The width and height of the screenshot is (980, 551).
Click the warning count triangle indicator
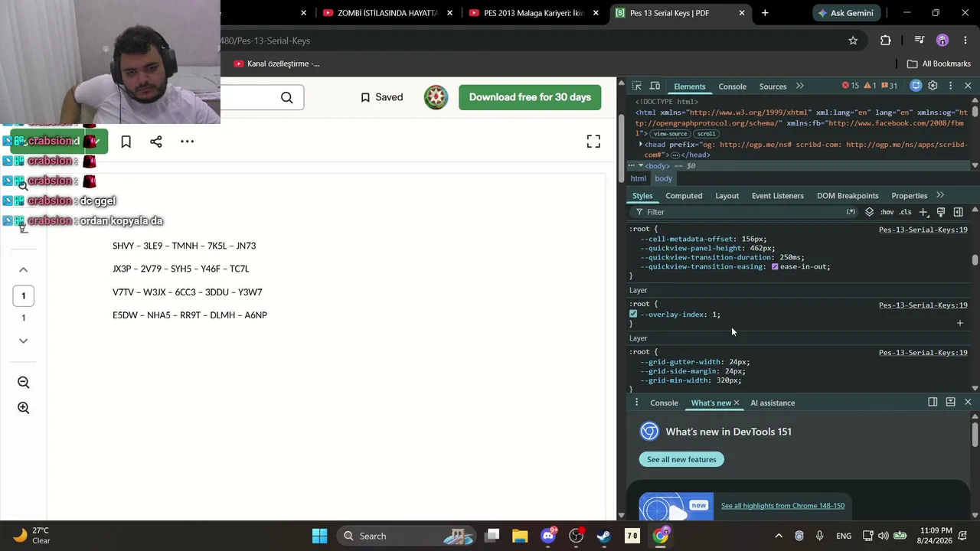click(x=870, y=86)
